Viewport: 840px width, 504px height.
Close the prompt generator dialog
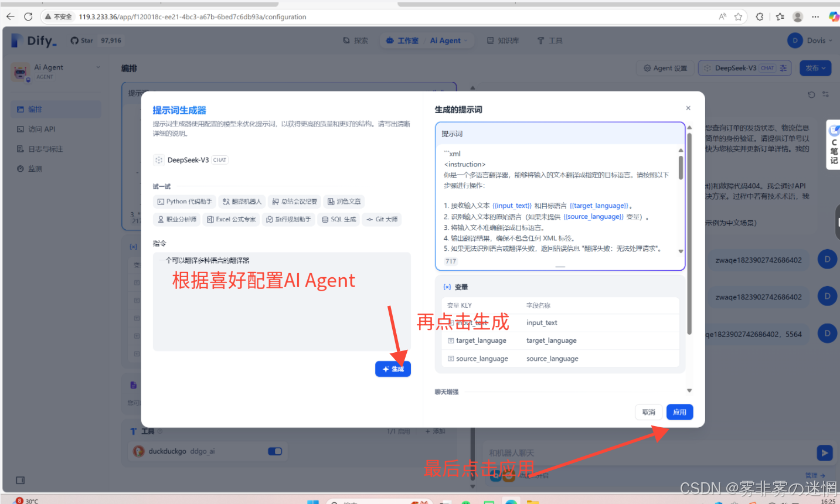(688, 108)
